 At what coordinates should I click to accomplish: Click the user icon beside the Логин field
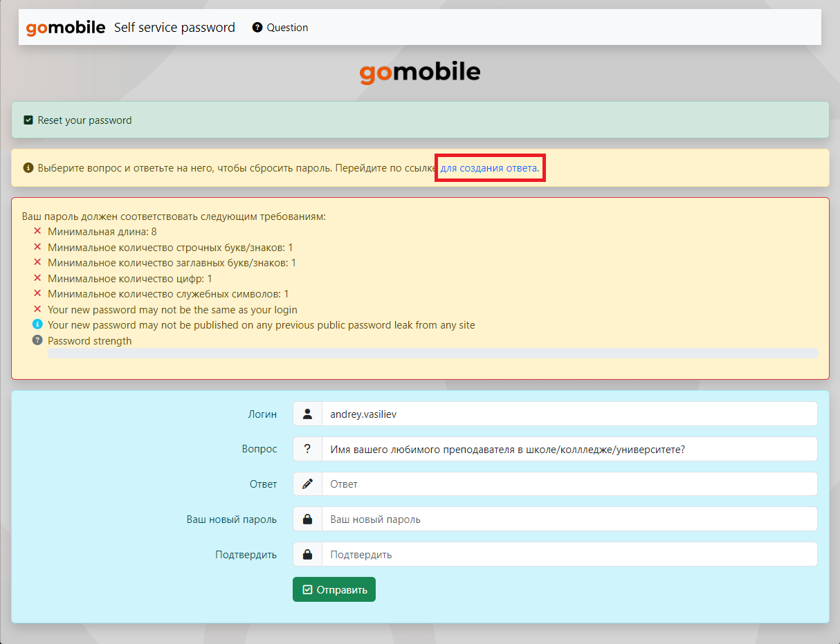point(307,414)
